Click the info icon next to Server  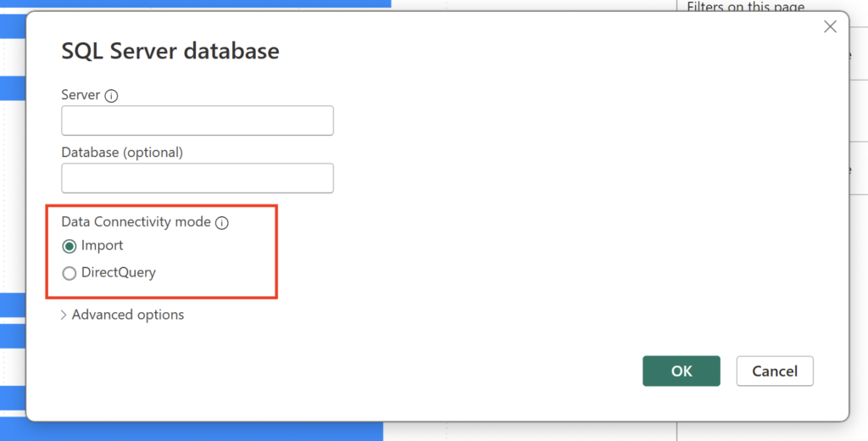click(x=111, y=96)
